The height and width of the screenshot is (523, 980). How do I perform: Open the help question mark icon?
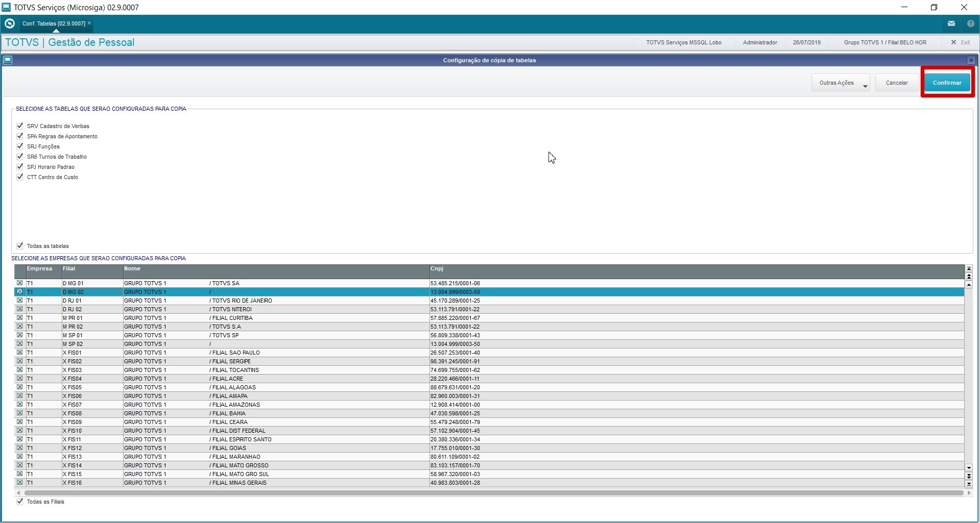970,23
